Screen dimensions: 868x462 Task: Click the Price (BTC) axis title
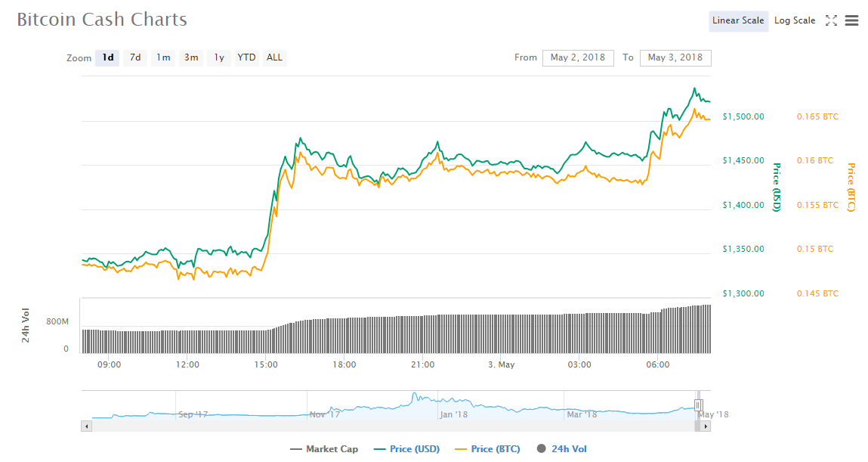(x=851, y=188)
